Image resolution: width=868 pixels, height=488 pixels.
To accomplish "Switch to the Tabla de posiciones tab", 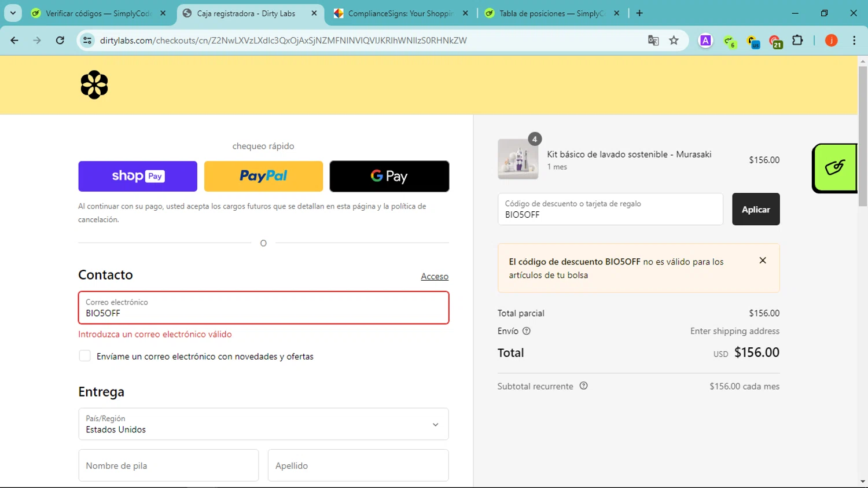I will coord(551,13).
